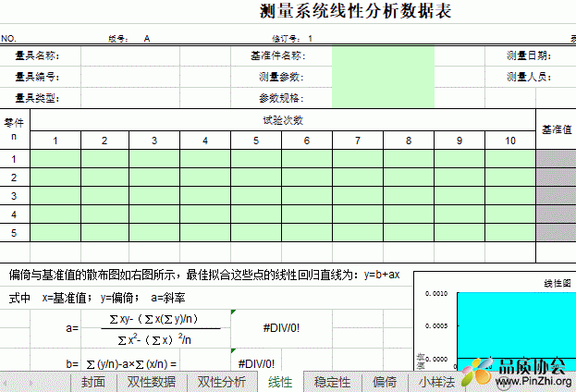This screenshot has width=576, height=392.
Task: Select the active 线性 sheet tab
Action: 280,382
